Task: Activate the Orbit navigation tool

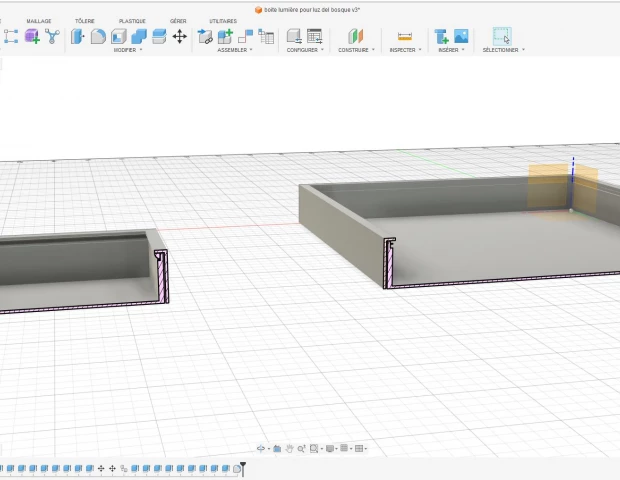Action: pos(263,449)
